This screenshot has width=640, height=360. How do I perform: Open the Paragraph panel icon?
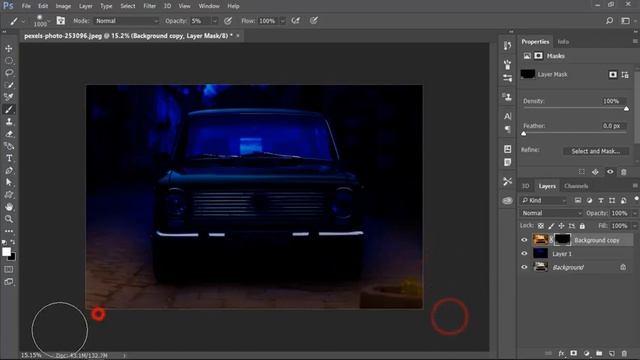click(507, 129)
